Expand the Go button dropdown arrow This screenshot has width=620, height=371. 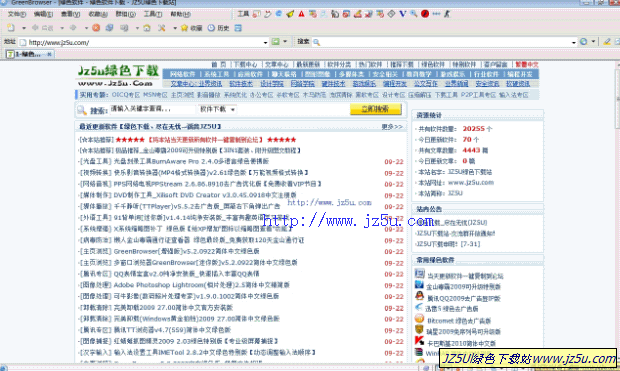285,42
